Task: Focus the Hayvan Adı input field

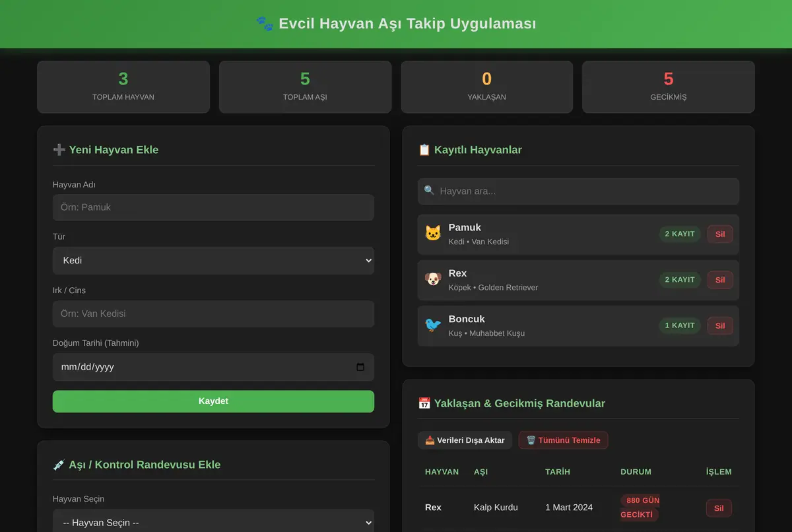Action: click(213, 207)
